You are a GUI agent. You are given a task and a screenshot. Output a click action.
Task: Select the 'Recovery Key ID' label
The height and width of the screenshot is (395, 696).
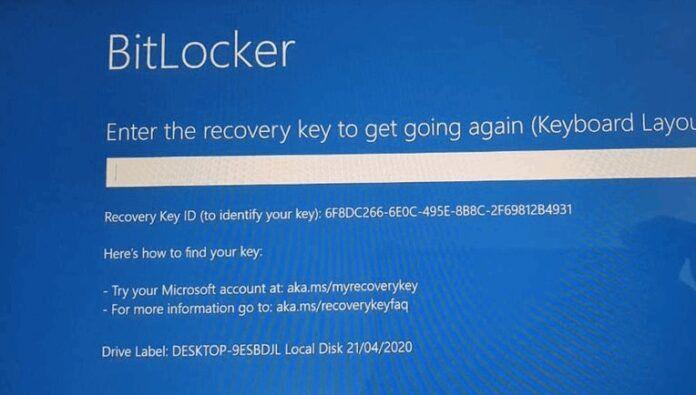click(x=150, y=216)
